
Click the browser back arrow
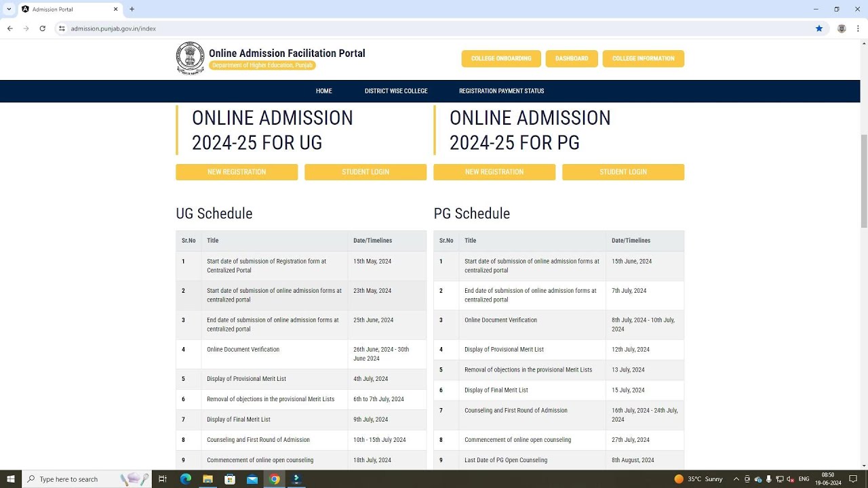coord(10,28)
